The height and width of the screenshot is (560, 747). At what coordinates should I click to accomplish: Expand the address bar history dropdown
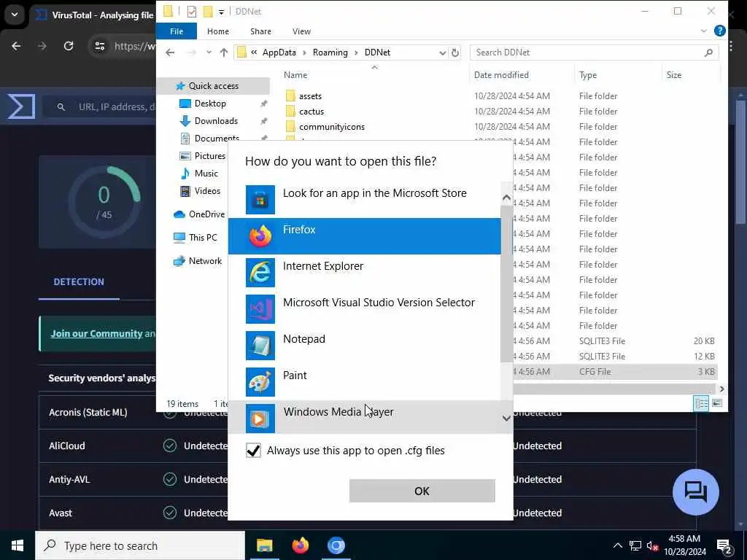(x=442, y=52)
